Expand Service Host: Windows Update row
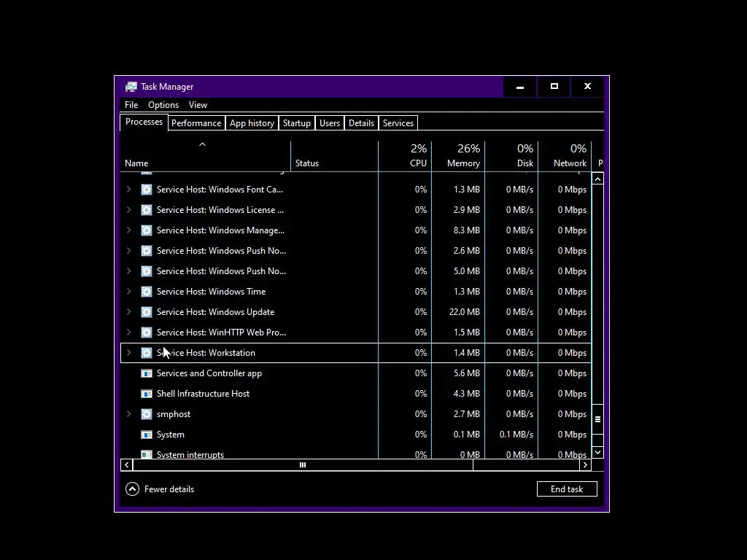 (x=128, y=312)
